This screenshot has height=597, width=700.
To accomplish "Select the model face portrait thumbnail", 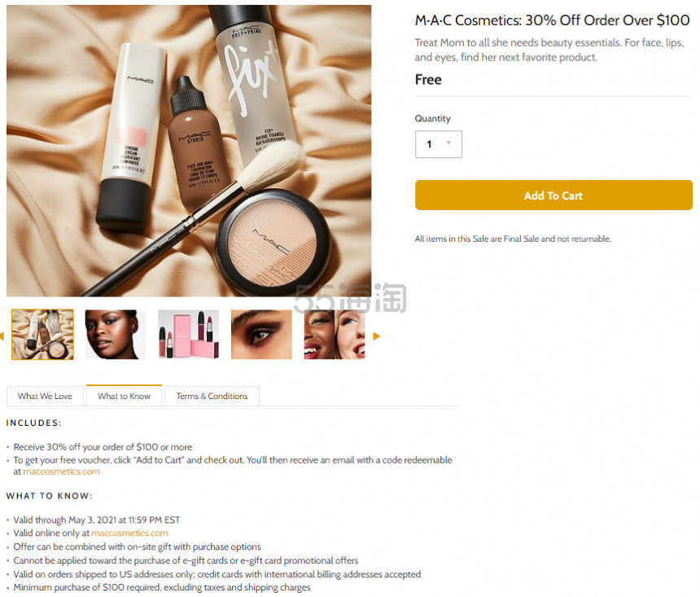I will tap(116, 334).
